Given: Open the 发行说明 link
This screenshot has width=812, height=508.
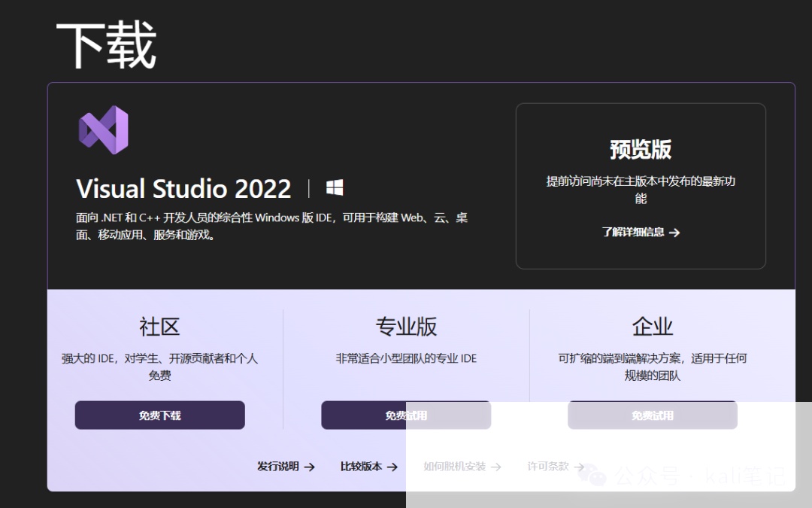Looking at the screenshot, I should (x=286, y=467).
